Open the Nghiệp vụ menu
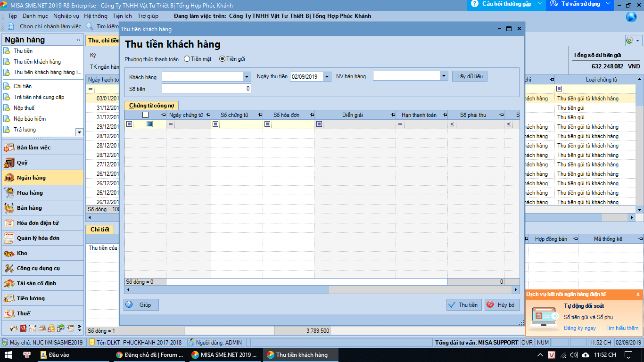This screenshot has width=644, height=362. click(x=66, y=16)
